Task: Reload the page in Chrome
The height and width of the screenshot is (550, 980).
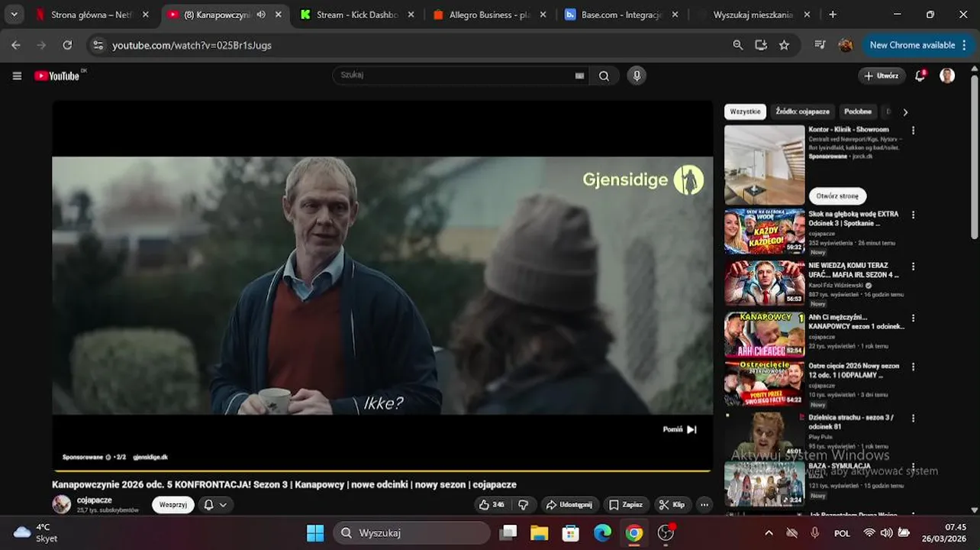Action: (67, 45)
